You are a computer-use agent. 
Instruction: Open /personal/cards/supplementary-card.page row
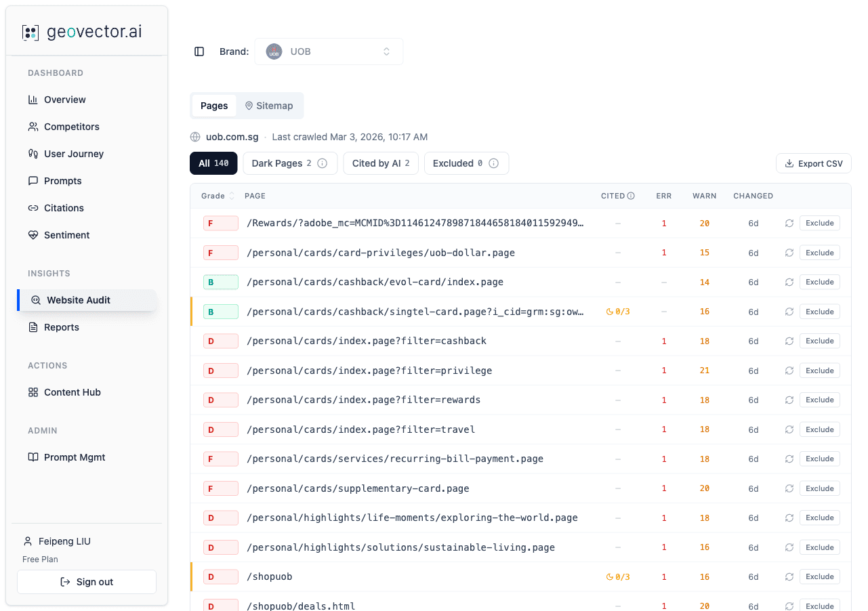tap(520, 488)
